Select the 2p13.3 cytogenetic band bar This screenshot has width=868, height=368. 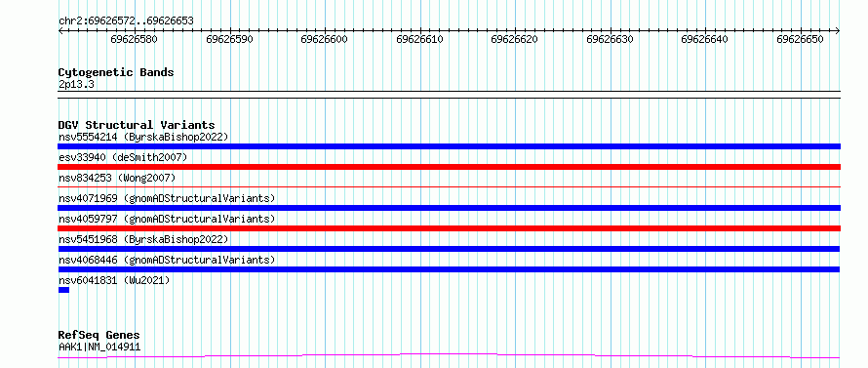(x=449, y=95)
